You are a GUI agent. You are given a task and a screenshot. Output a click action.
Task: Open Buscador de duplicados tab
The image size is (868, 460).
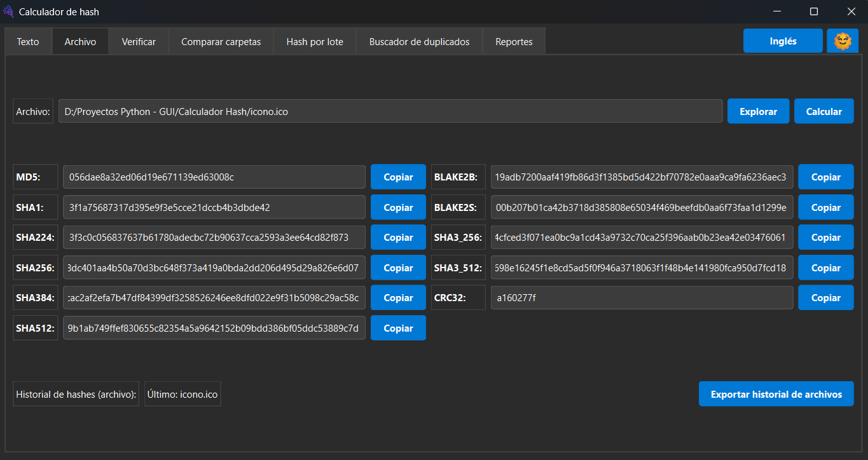(419, 42)
